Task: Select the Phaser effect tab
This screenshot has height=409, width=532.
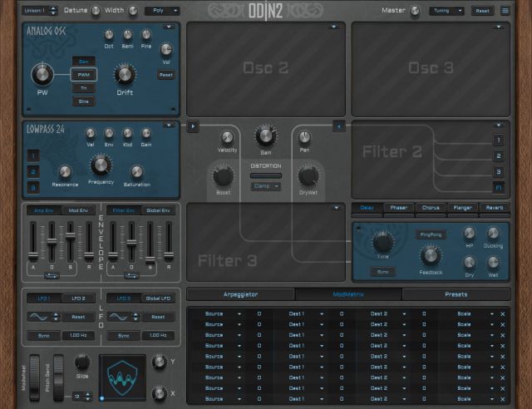Action: click(x=399, y=208)
